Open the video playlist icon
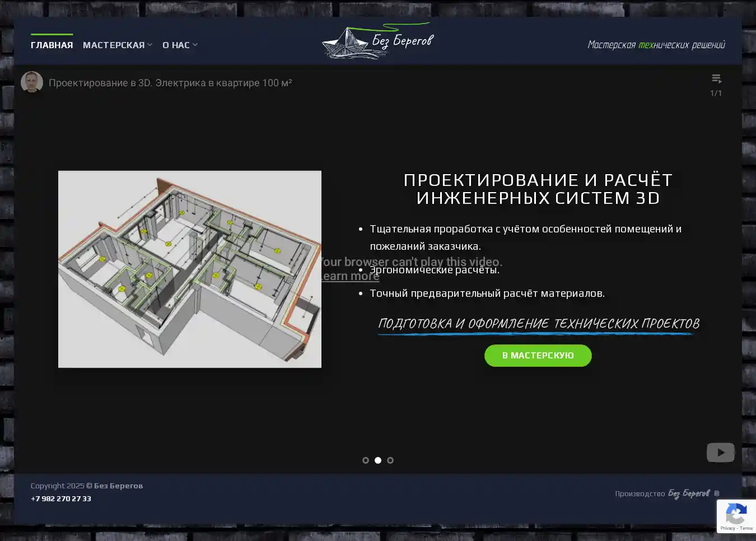 point(716,79)
